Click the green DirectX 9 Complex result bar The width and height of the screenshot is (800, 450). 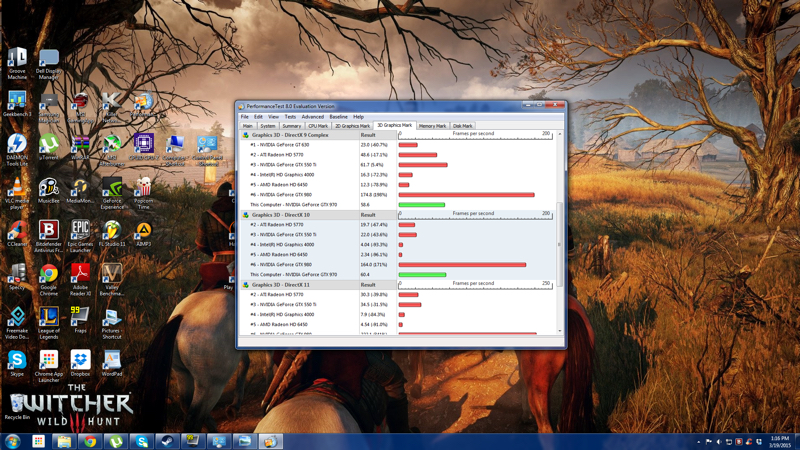tap(421, 205)
